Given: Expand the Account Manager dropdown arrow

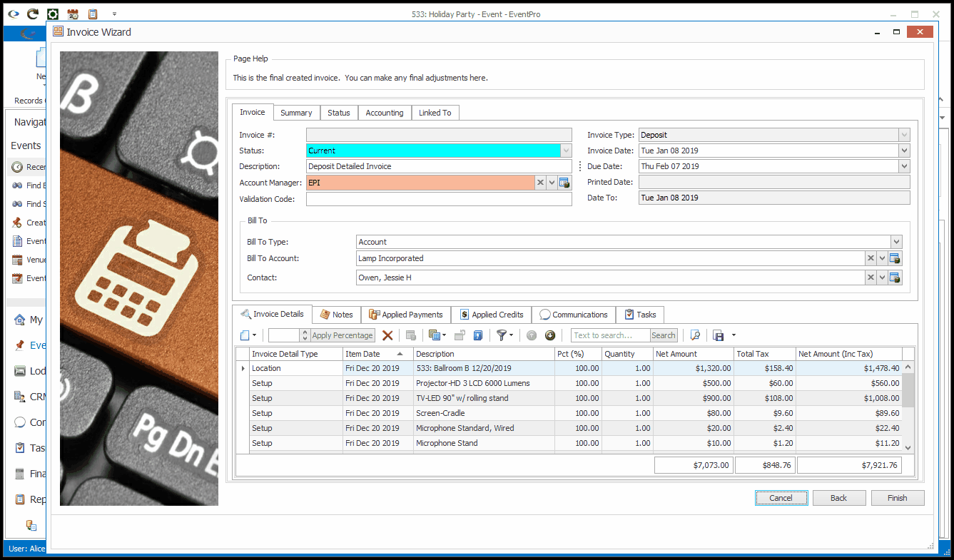Looking at the screenshot, I should tap(552, 183).
